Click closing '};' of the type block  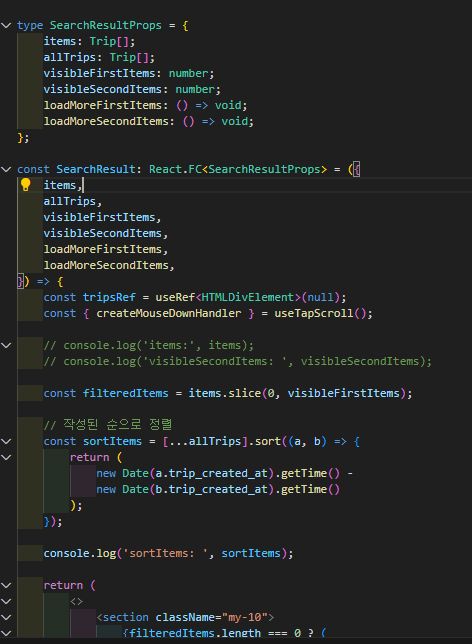click(x=23, y=138)
